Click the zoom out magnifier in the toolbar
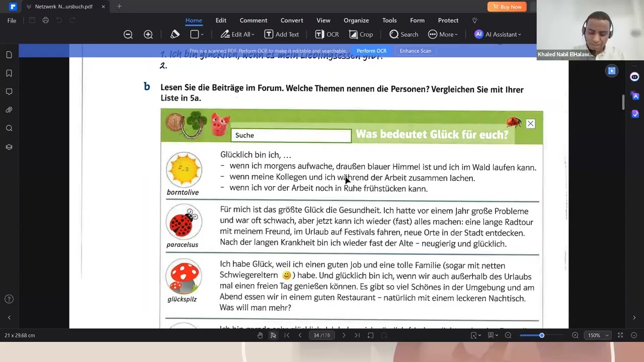 128,34
